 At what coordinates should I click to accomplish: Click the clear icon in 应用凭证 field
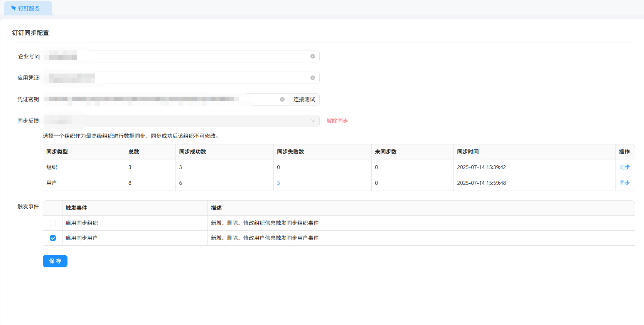(x=313, y=78)
